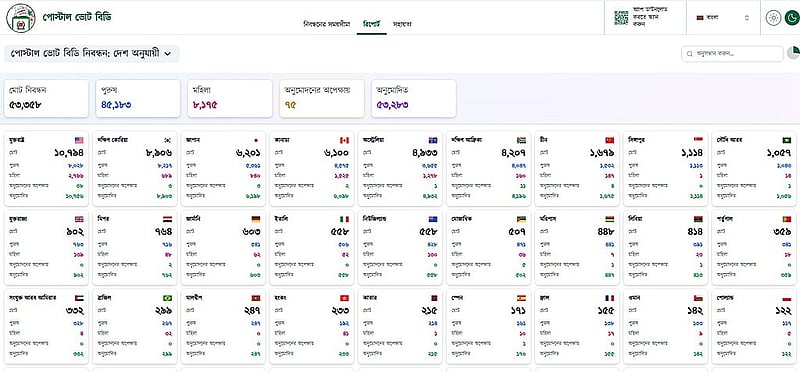Click the UAE flag icon
The height and width of the screenshot is (372, 800).
(79, 298)
